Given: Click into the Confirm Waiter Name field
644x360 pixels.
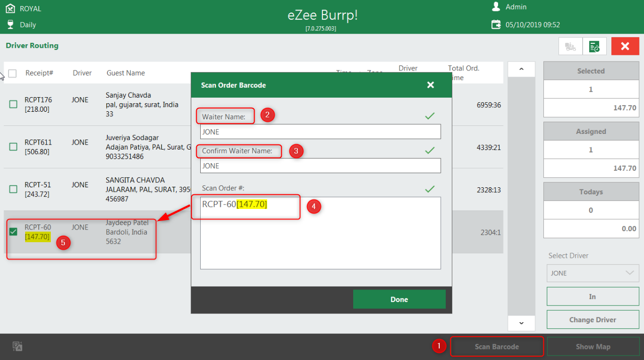Looking at the screenshot, I should pyautogui.click(x=320, y=166).
